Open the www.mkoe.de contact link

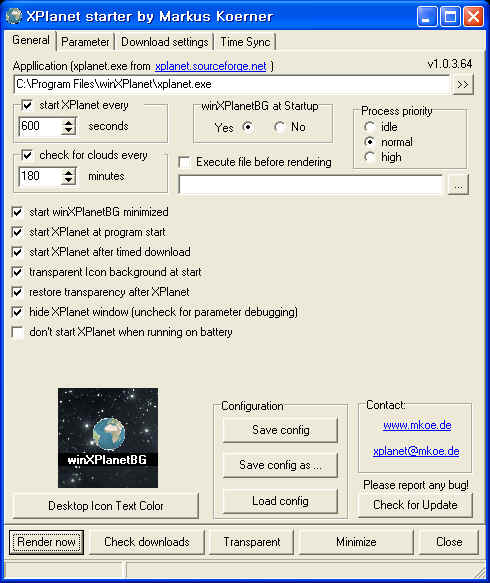coord(417,425)
